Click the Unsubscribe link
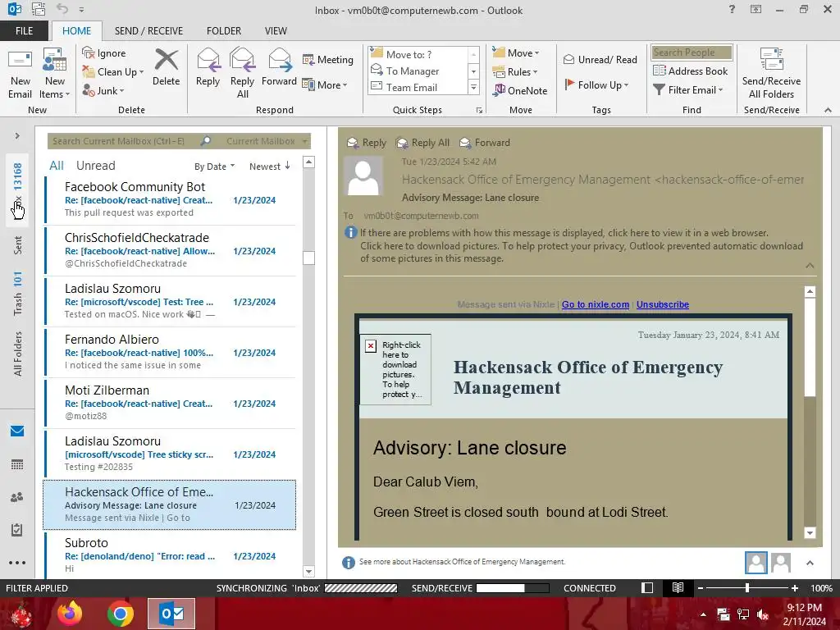 pyautogui.click(x=663, y=304)
